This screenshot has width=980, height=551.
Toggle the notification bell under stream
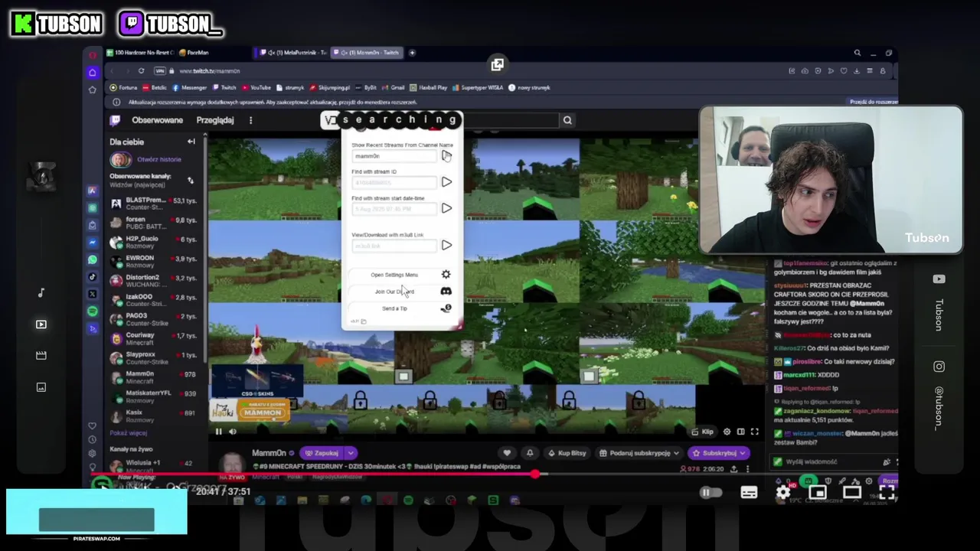[530, 453]
